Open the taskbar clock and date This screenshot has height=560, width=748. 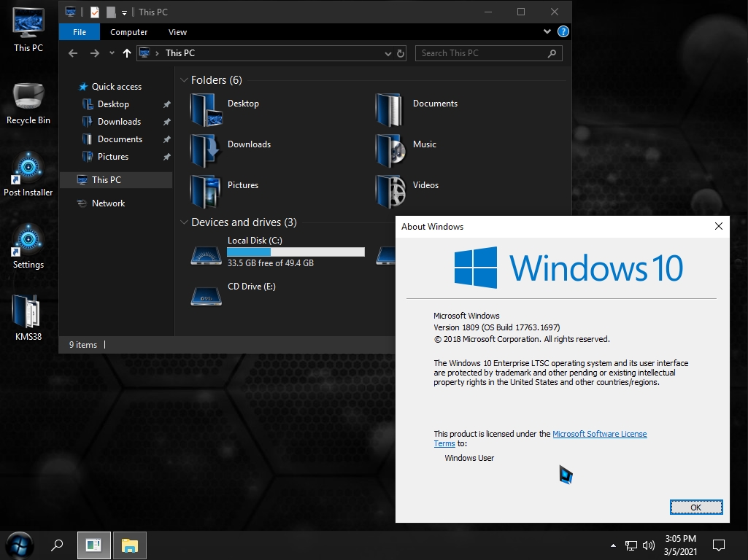click(x=681, y=545)
